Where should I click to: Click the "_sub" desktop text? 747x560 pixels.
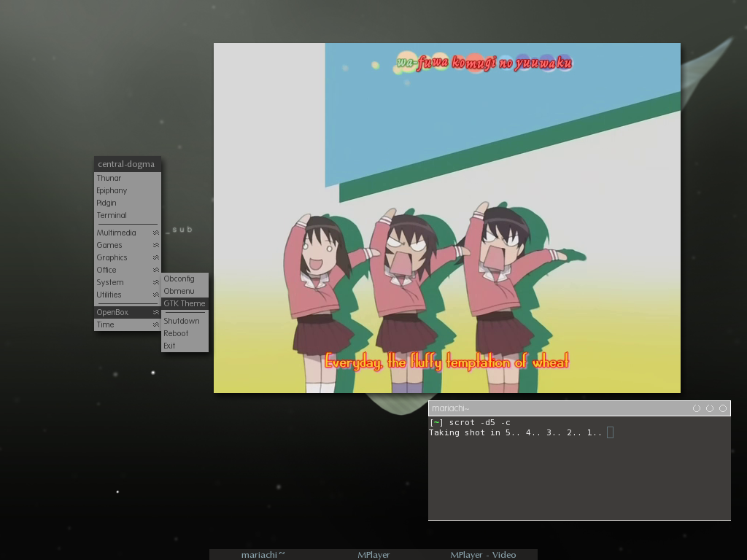tap(179, 230)
